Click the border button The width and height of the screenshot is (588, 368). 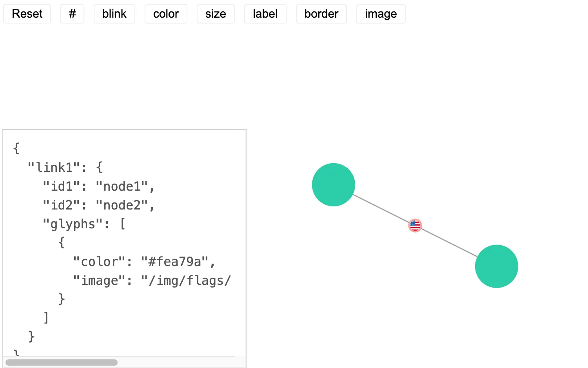pos(321,14)
